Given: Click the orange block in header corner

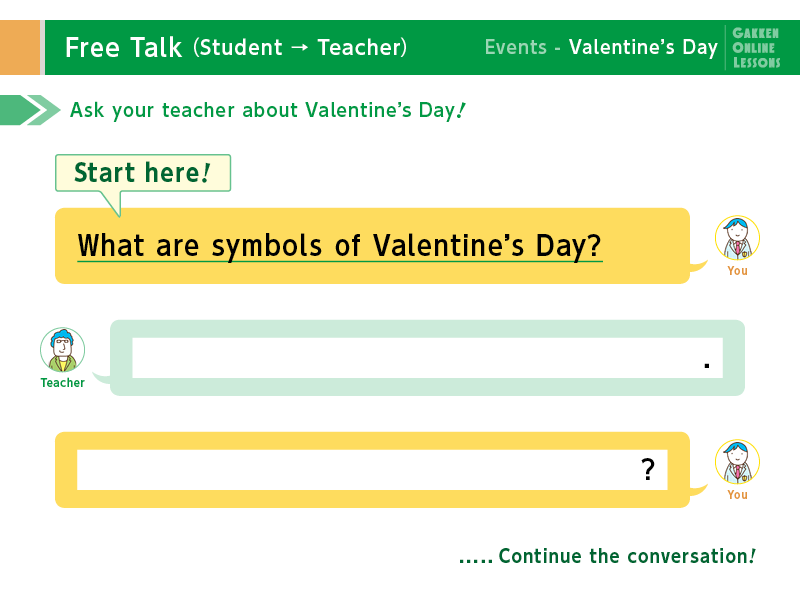Looking at the screenshot, I should tap(20, 47).
